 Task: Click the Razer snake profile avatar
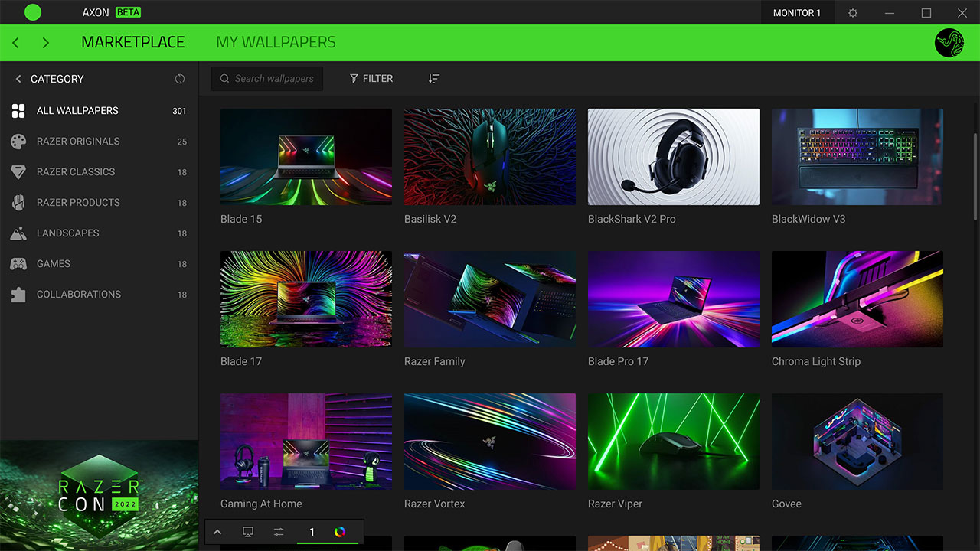tap(949, 43)
